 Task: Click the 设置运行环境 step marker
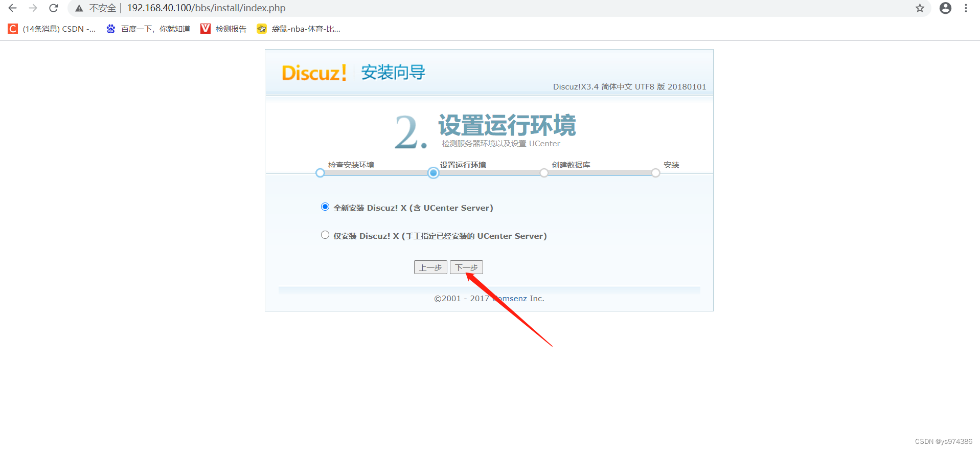(x=434, y=173)
